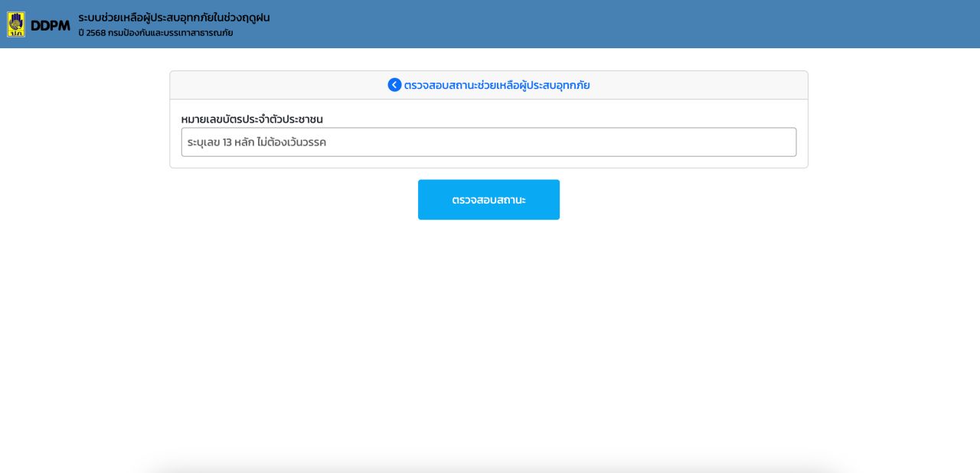Screen dimensions: 980x473
Task: Return to home via the header logo group
Action: [38, 24]
